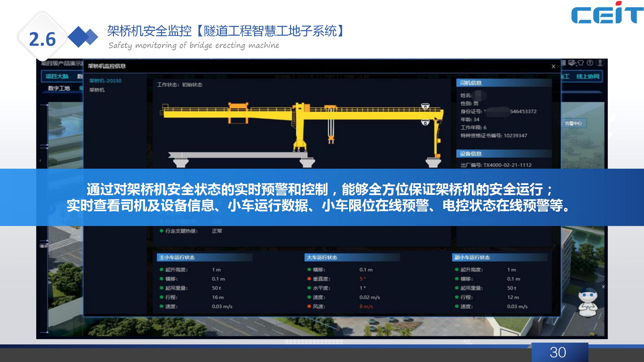This screenshot has height=362, width=644.
Task: Click the red 垂直度 status indicator dot
Action: click(309, 279)
